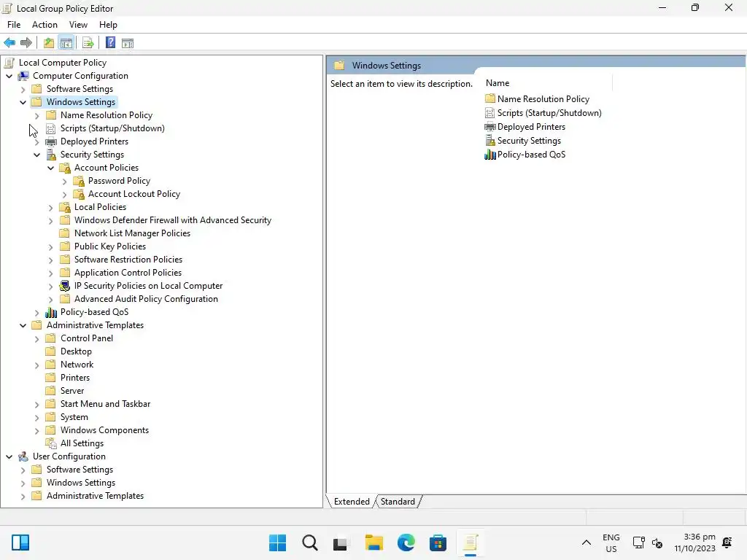Expand the Windows Components node

pyautogui.click(x=36, y=430)
